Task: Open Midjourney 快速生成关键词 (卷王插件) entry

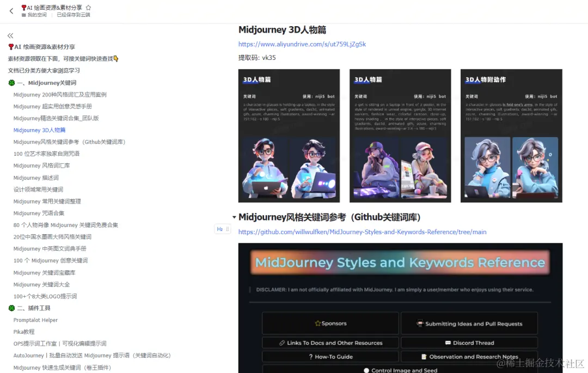Action: pos(62,368)
